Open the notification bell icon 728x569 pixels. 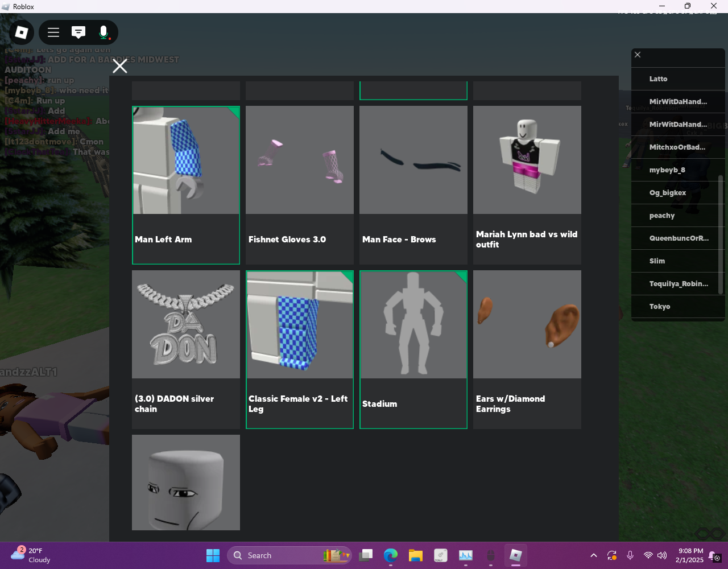pos(714,556)
